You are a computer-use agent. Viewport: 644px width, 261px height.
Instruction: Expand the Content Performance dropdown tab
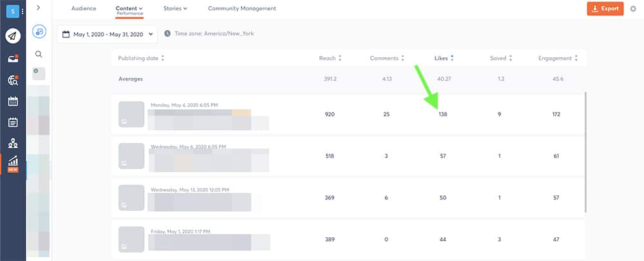coord(129,9)
